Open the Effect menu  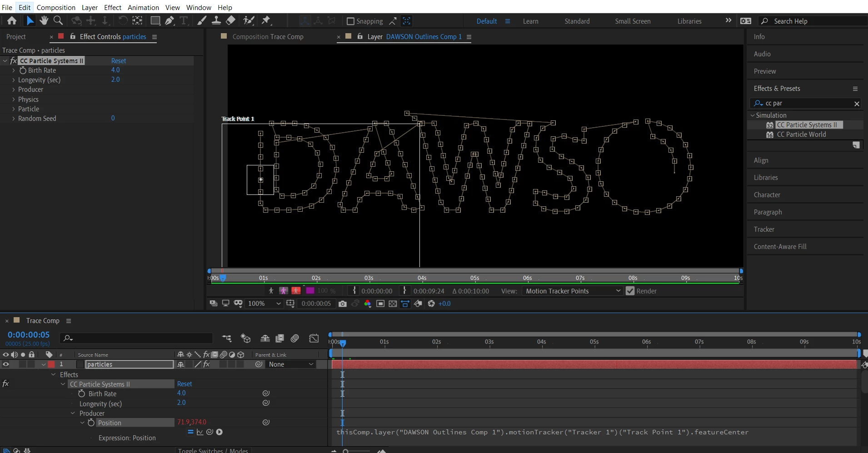[113, 7]
